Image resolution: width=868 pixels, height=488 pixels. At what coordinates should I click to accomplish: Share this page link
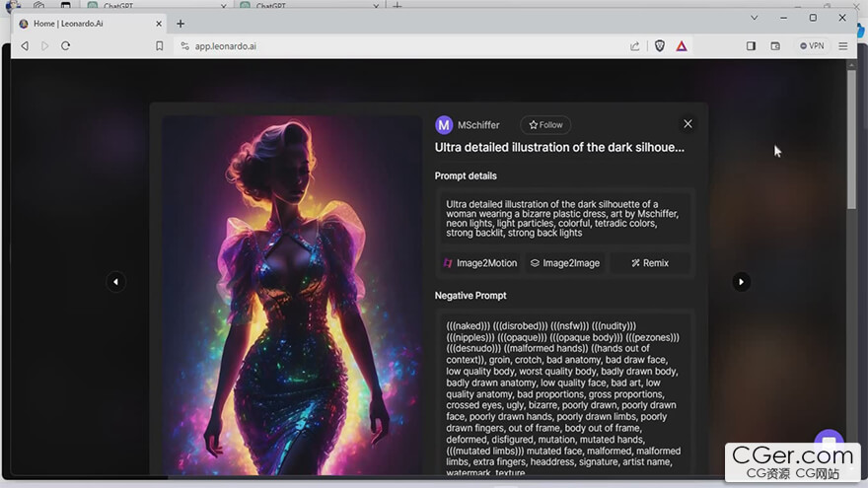coord(634,46)
